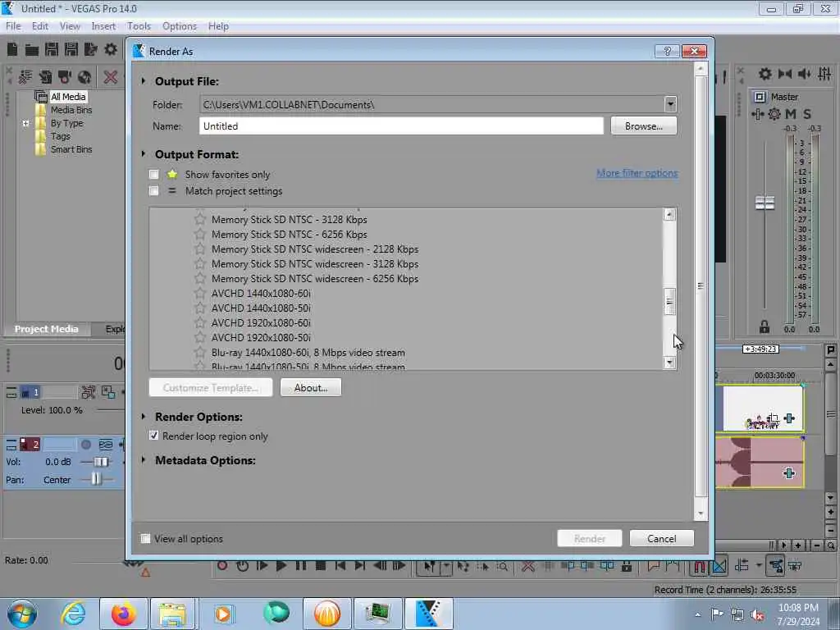Click the template list scroll-down arrow
This screenshot has height=630, width=840.
point(669,363)
